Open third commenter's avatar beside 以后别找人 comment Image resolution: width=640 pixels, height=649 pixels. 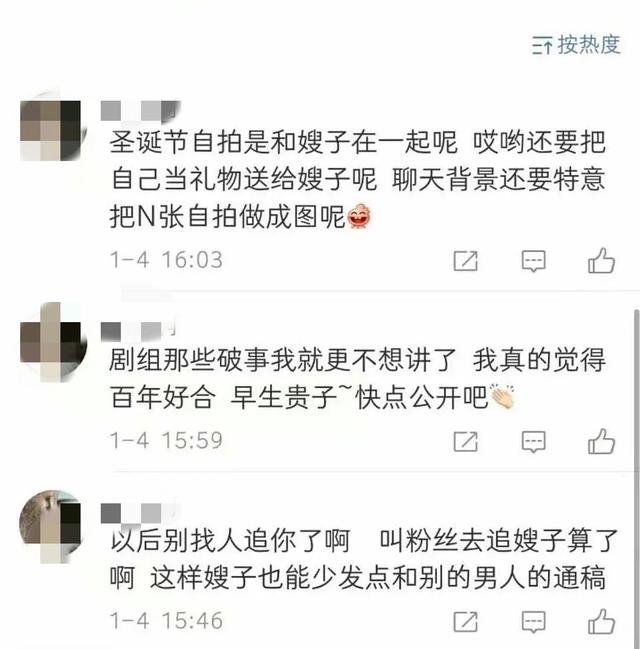pyautogui.click(x=52, y=526)
